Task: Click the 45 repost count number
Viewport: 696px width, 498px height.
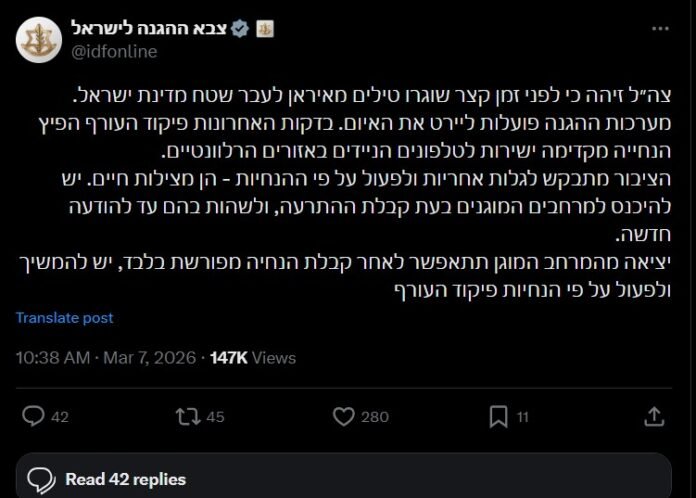Action: coord(214,416)
